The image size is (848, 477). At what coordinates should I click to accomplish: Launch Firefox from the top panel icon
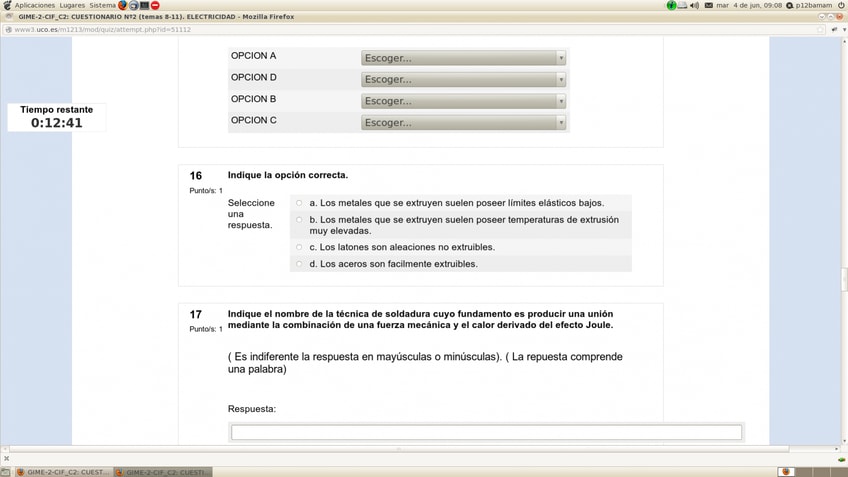[x=122, y=5]
